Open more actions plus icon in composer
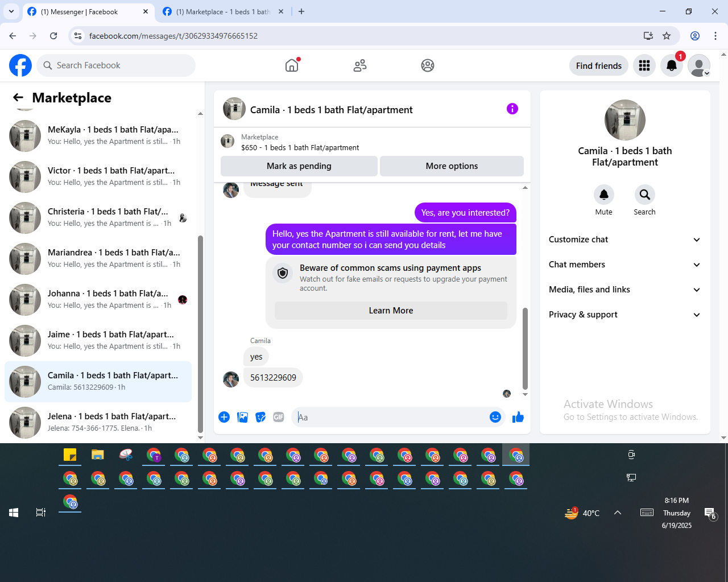Screen dimensions: 728x582 (x=224, y=417)
